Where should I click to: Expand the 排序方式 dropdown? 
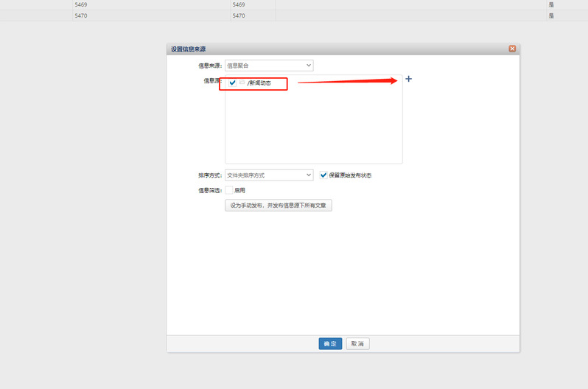(268, 175)
